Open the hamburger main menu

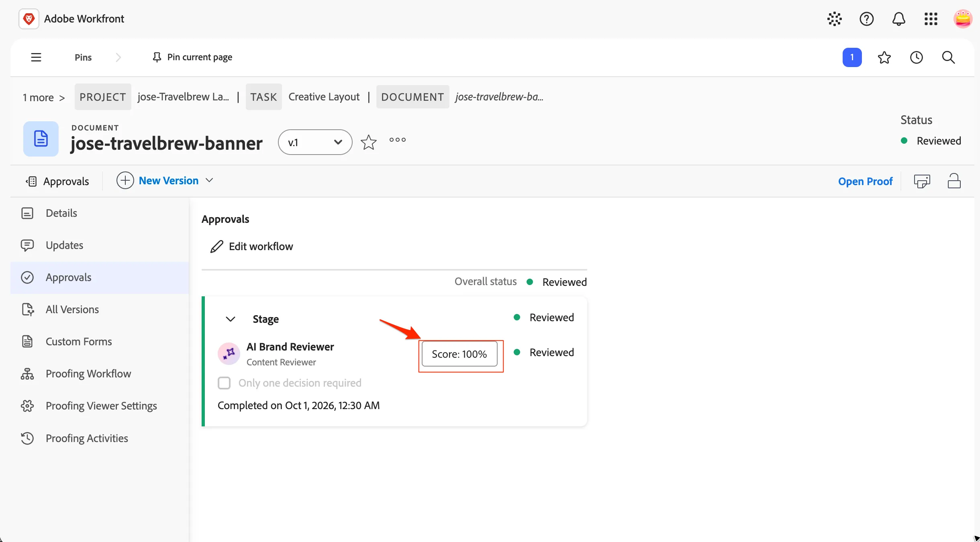click(36, 57)
